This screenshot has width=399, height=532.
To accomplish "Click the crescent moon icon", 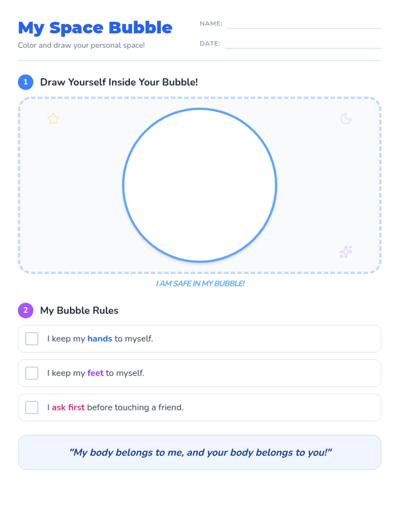I will (x=346, y=119).
